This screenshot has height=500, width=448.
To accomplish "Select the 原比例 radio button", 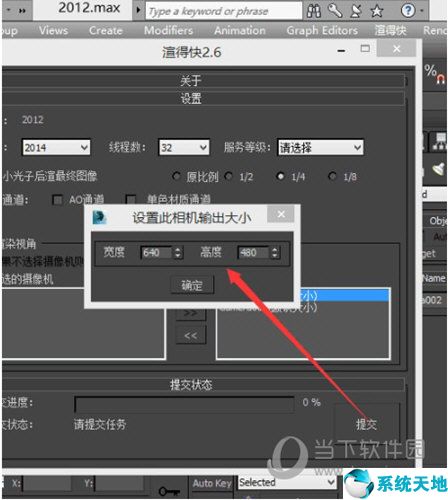I will (176, 176).
